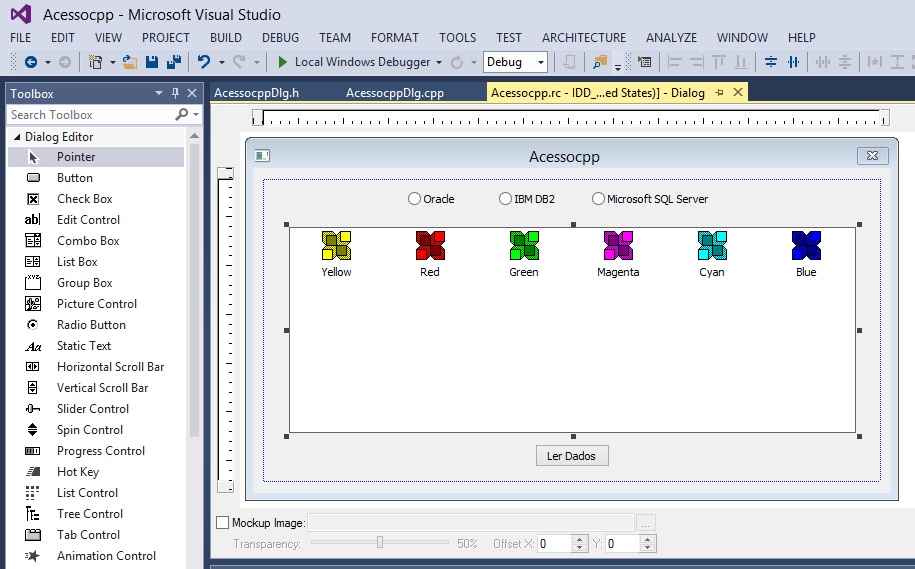Click the Save All toolbar icon
Screen dimensions: 915x569
(x=174, y=62)
